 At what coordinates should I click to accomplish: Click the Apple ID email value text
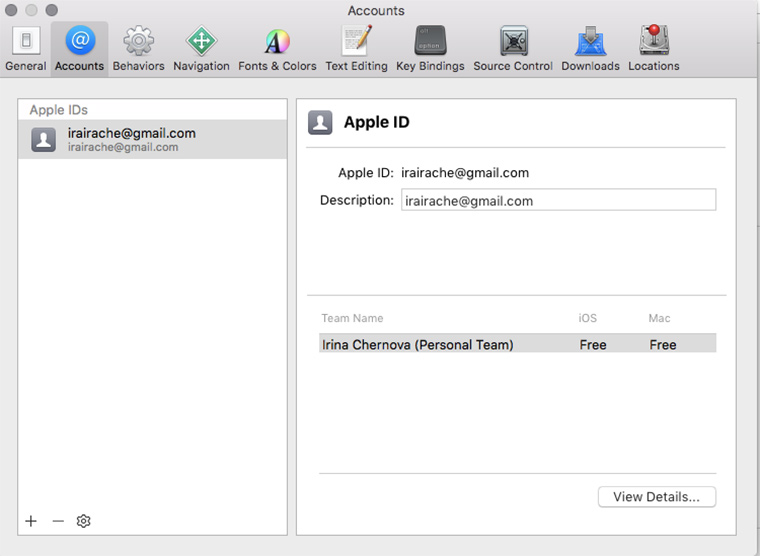coord(465,173)
